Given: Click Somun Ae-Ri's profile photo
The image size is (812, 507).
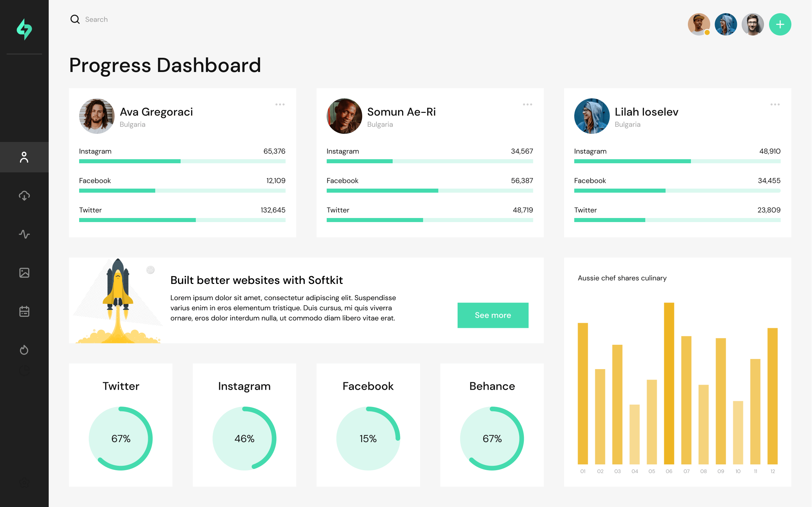Looking at the screenshot, I should pyautogui.click(x=344, y=116).
